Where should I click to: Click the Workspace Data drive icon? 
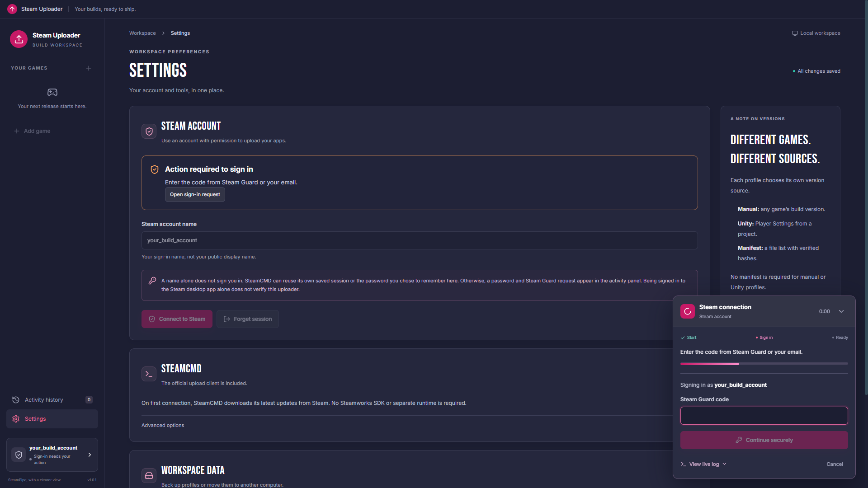[149, 476]
